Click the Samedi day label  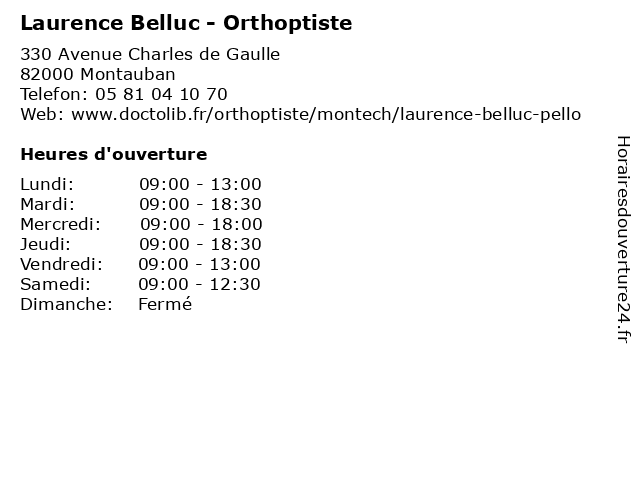click(x=56, y=284)
